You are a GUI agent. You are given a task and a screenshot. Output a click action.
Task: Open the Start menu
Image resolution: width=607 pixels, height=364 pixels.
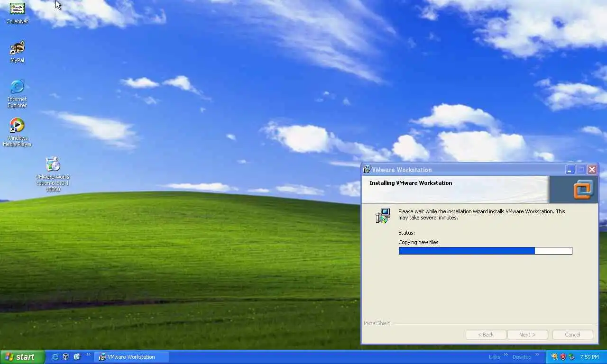[x=22, y=357]
